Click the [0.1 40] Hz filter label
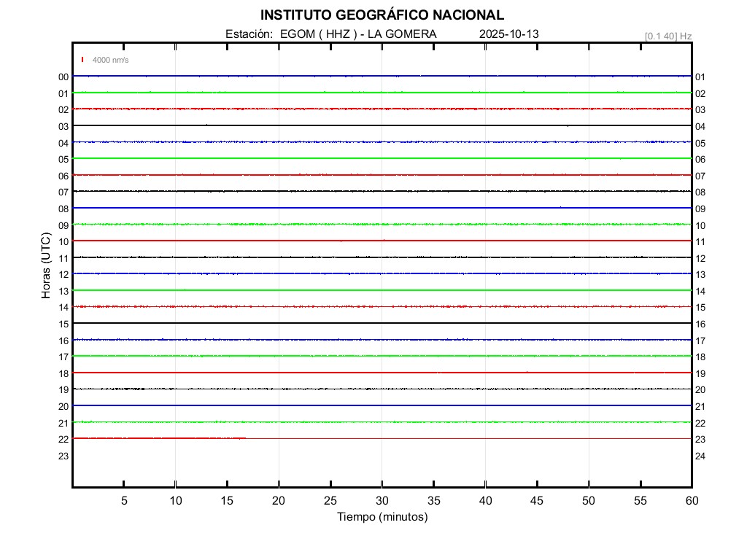The width and height of the screenshot is (747, 560). pos(667,36)
